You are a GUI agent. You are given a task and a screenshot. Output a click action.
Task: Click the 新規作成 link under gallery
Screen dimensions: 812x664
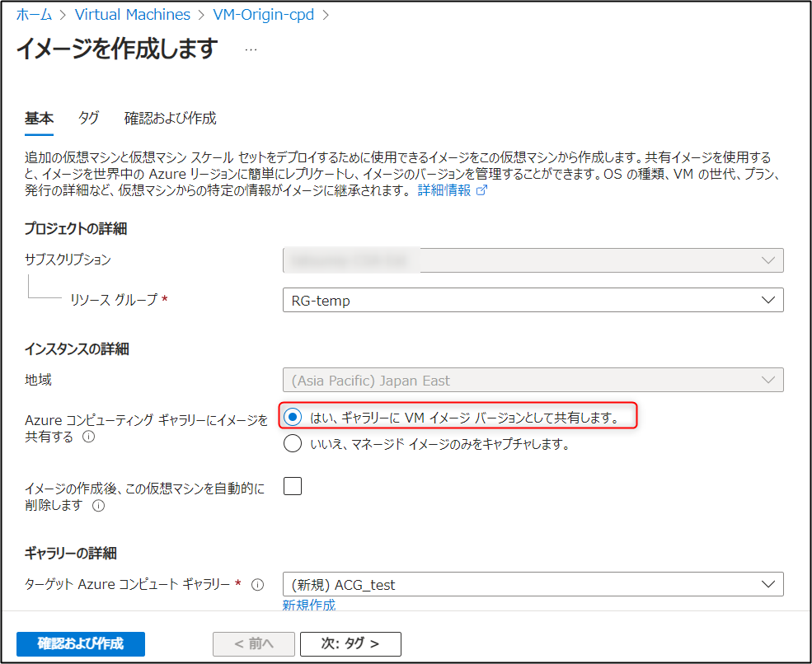308,605
